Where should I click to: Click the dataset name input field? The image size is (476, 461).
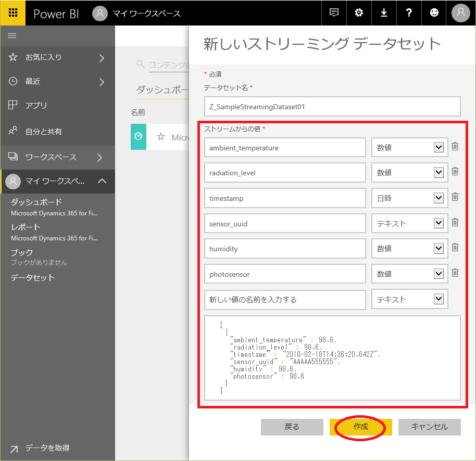click(332, 107)
